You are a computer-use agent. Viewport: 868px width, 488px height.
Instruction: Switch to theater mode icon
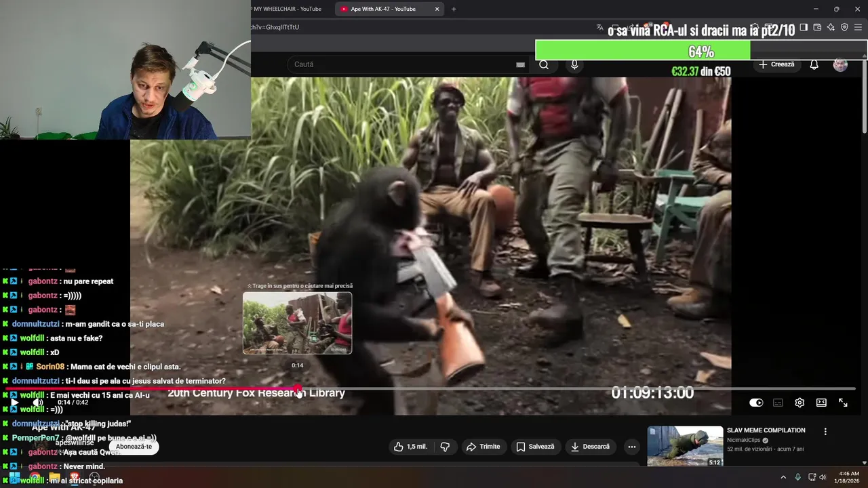pyautogui.click(x=821, y=403)
